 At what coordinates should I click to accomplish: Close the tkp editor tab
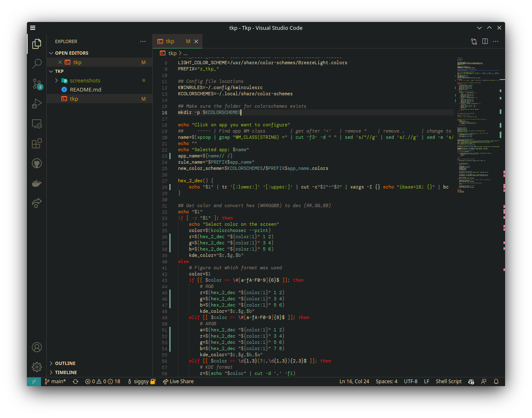196,41
